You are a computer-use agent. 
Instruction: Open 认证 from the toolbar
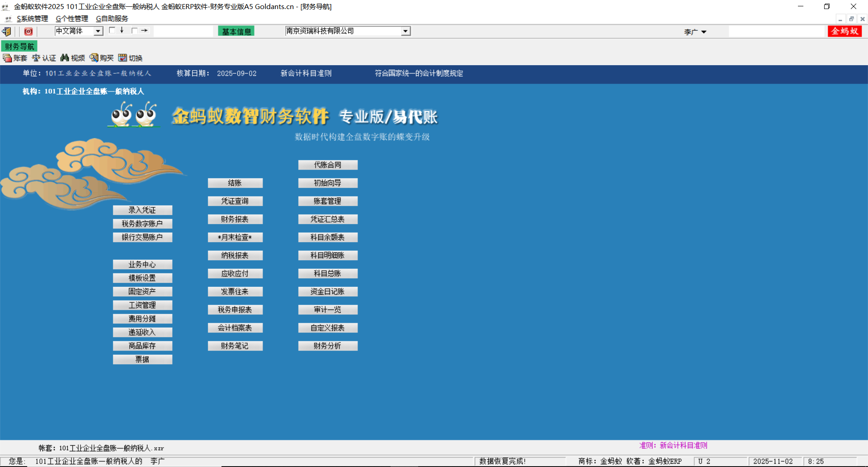(x=44, y=58)
